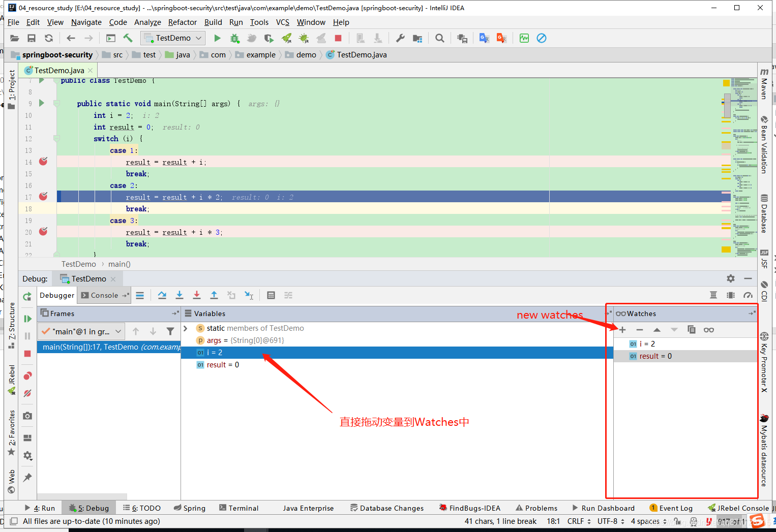Viewport: 776px width, 532px height.
Task: Start debugging with the bug icon
Action: pyautogui.click(x=234, y=38)
